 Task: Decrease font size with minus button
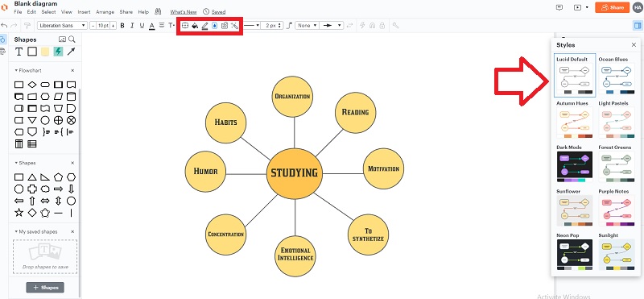pyautogui.click(x=93, y=26)
